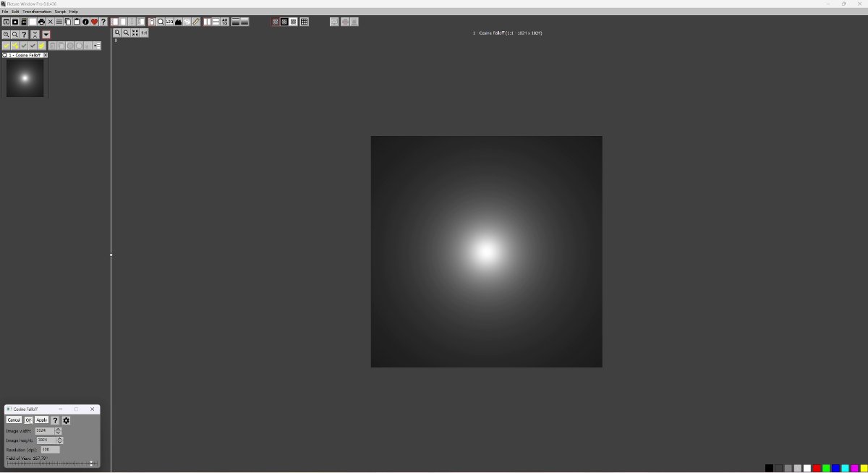Click the Image height stepper arrows
868x473 pixels.
59,440
